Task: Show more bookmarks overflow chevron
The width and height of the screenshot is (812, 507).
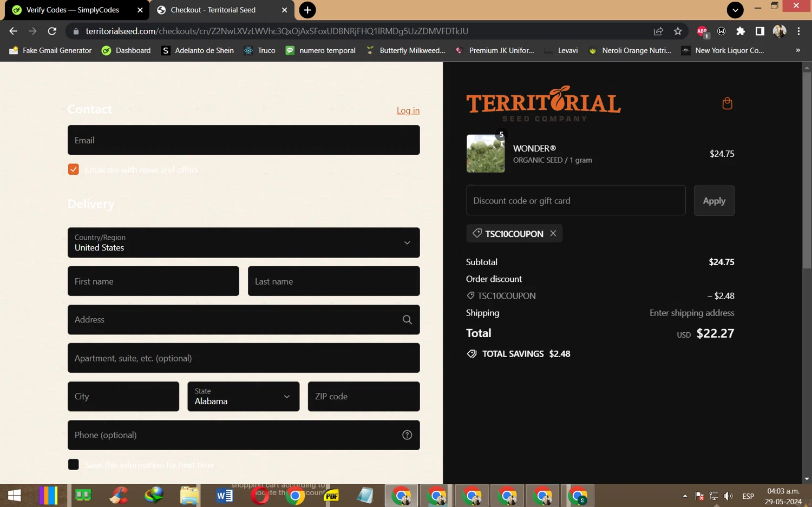Action: click(797, 50)
